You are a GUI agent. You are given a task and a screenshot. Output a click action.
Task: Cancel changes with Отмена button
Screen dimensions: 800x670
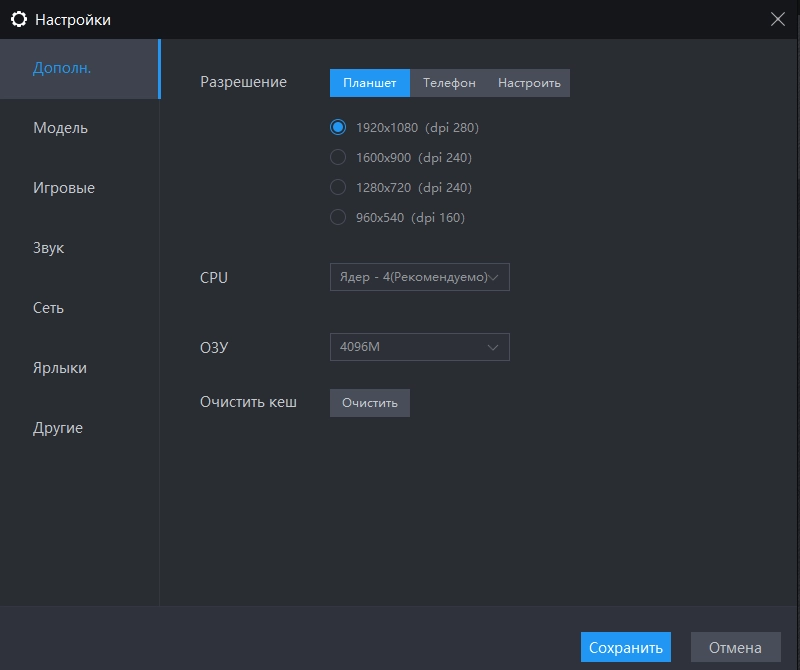(735, 647)
